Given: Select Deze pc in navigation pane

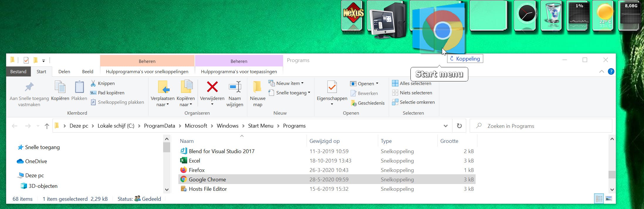Looking at the screenshot, I should click(x=31, y=175).
